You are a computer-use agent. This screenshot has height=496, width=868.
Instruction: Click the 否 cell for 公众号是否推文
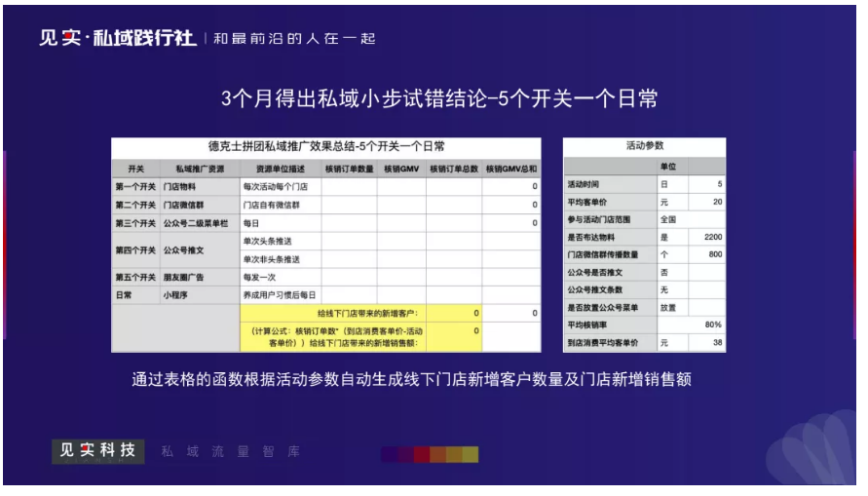[672, 272]
